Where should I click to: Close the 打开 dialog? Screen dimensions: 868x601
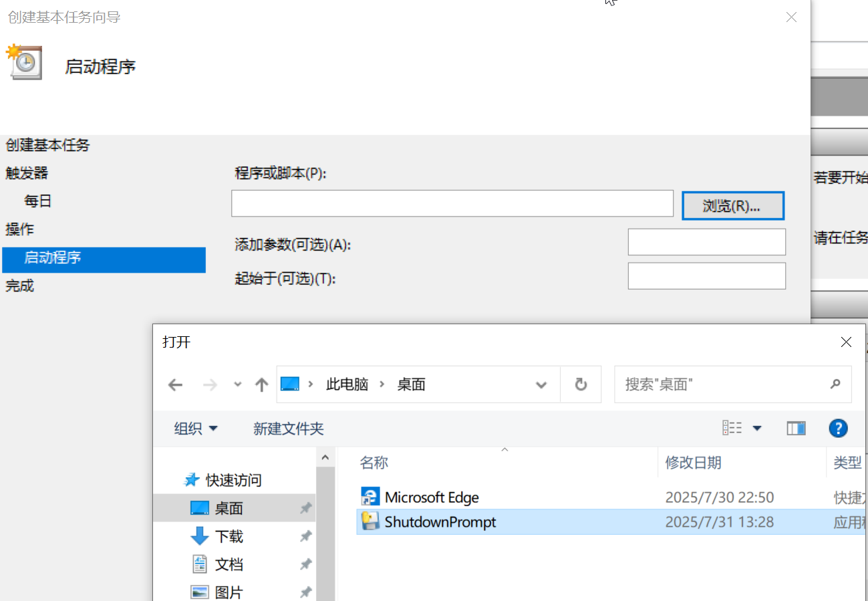[x=846, y=342]
